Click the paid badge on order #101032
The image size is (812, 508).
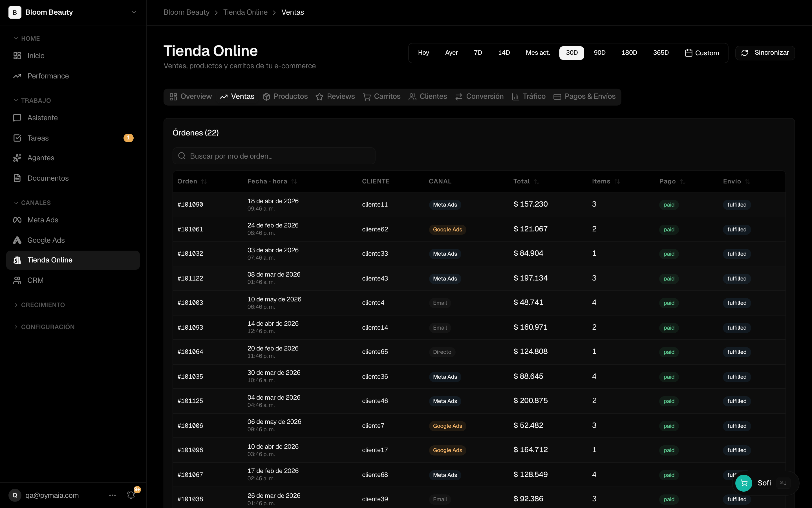click(x=669, y=254)
